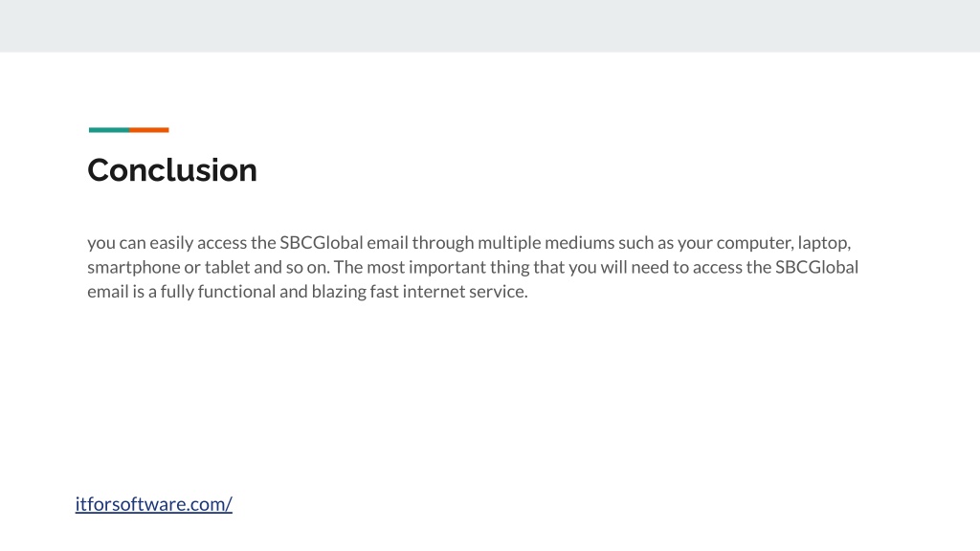Click the word 'laptop,' in the paragraph
The width and height of the screenshot is (980, 551).
tap(824, 243)
